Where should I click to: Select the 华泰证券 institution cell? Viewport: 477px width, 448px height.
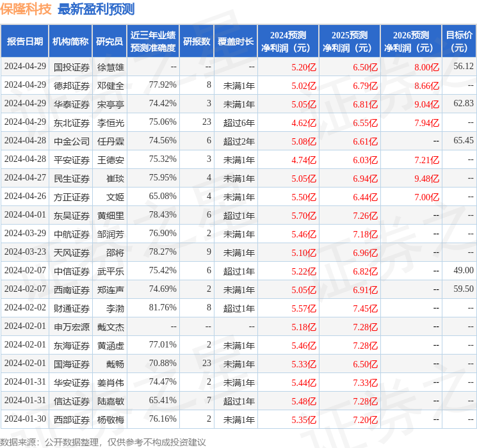click(x=72, y=104)
